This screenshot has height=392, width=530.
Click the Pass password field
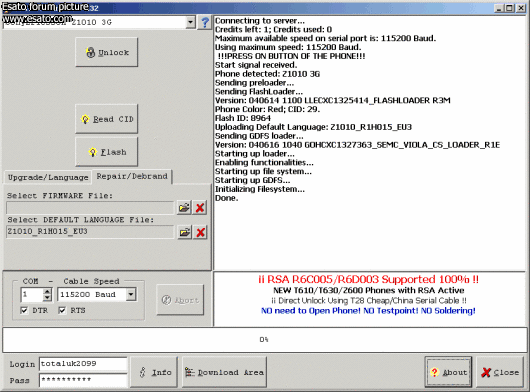click(x=83, y=380)
